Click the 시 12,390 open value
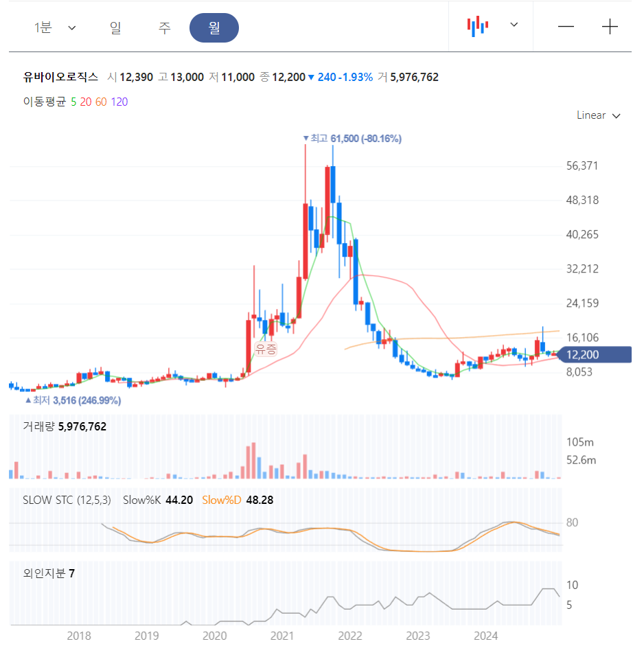Screen dimensions: 644x657 [x=130, y=77]
